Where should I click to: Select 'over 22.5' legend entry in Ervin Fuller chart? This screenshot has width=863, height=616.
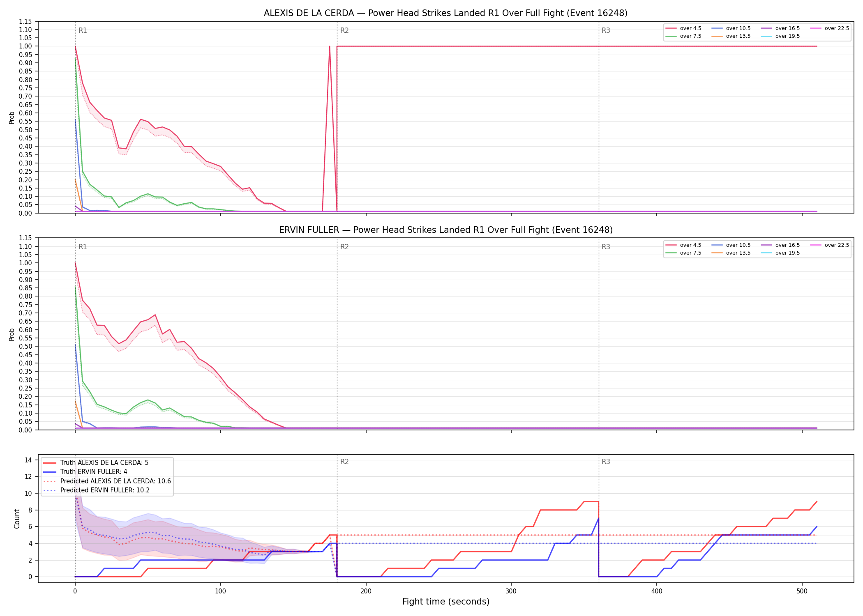(x=830, y=245)
